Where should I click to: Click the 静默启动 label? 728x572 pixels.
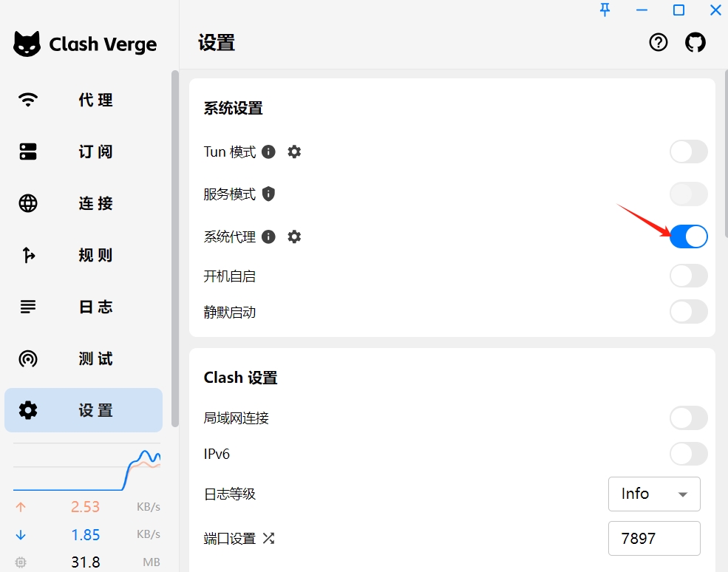point(229,312)
